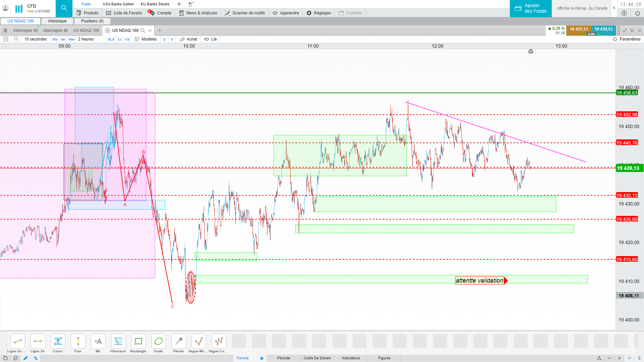
Task: Select the Fibonacci drawing tool
Action: tap(118, 342)
